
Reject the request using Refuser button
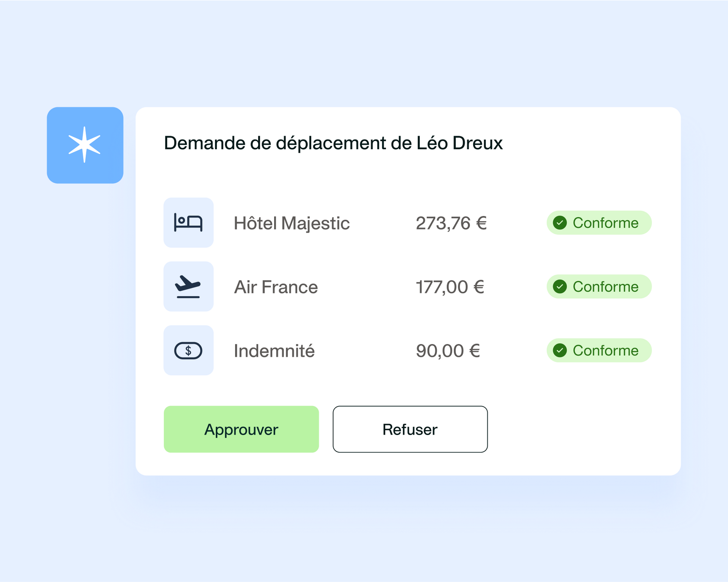(x=410, y=429)
